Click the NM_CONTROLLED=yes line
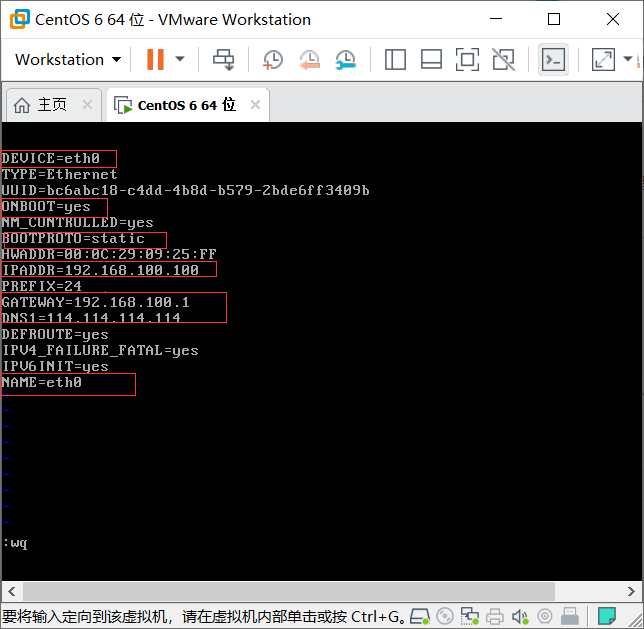This screenshot has height=629, width=644. [x=78, y=223]
